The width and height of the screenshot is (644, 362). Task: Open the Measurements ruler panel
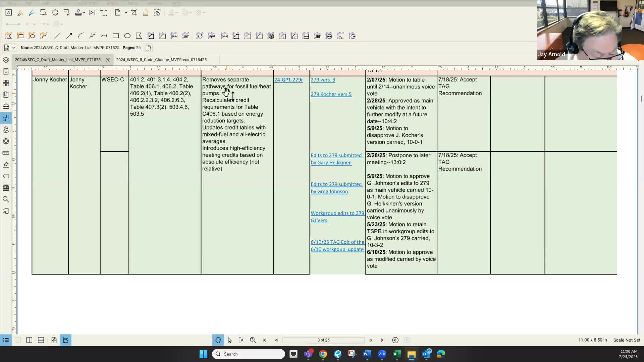6,153
